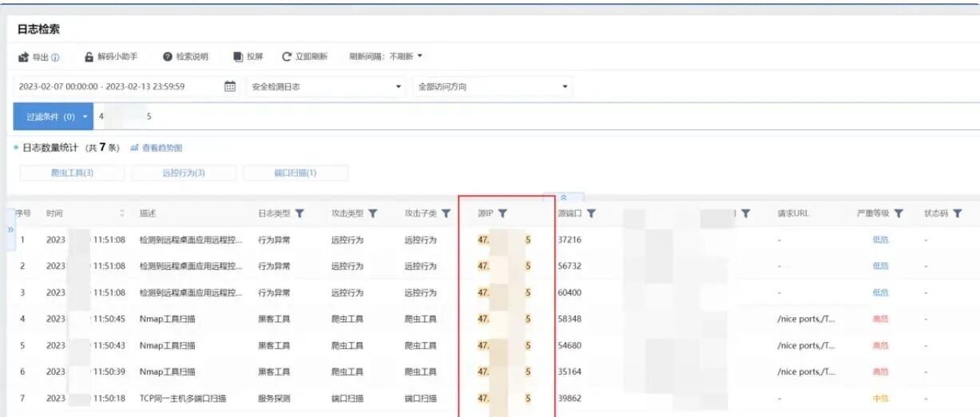980x417 pixels.
Task: Click the 导出 export icon
Action: 24,57
